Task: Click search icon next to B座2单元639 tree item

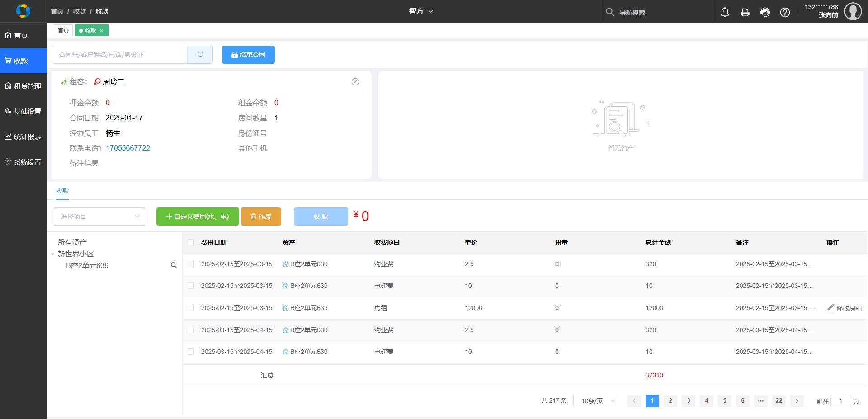Action: coord(174,265)
